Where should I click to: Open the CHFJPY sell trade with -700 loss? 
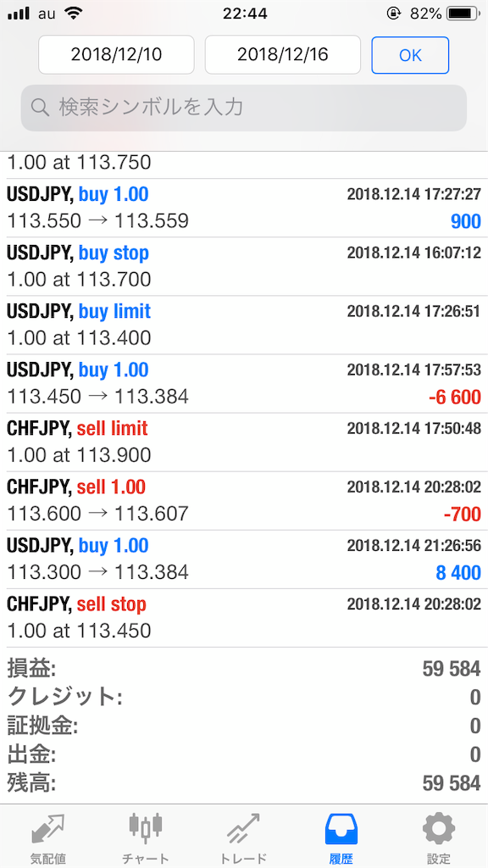click(x=244, y=502)
